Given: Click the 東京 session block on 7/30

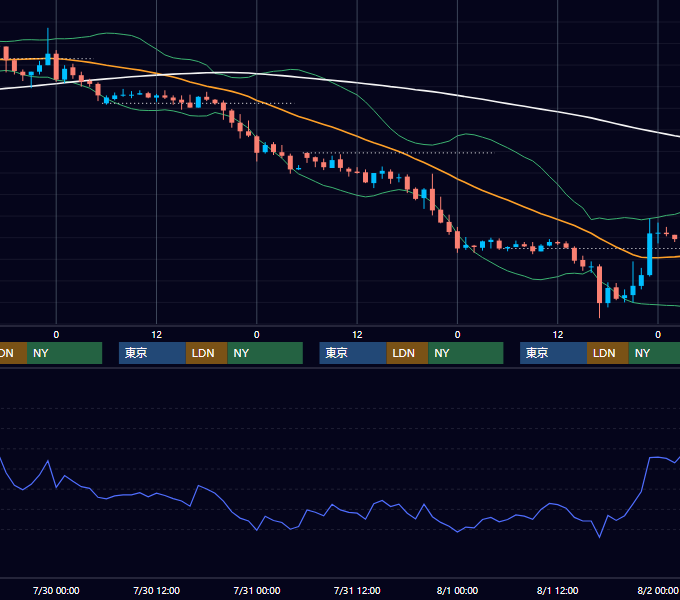Looking at the screenshot, I should click(152, 353).
